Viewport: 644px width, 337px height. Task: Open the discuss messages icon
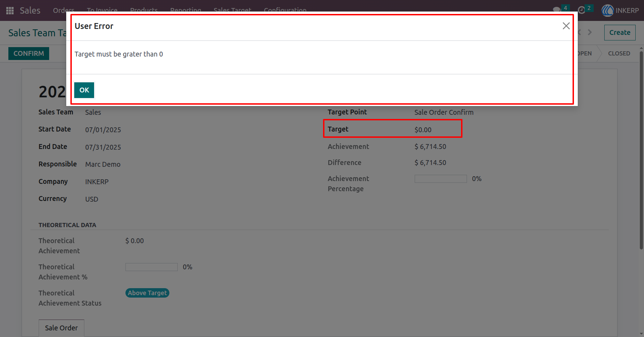click(557, 10)
